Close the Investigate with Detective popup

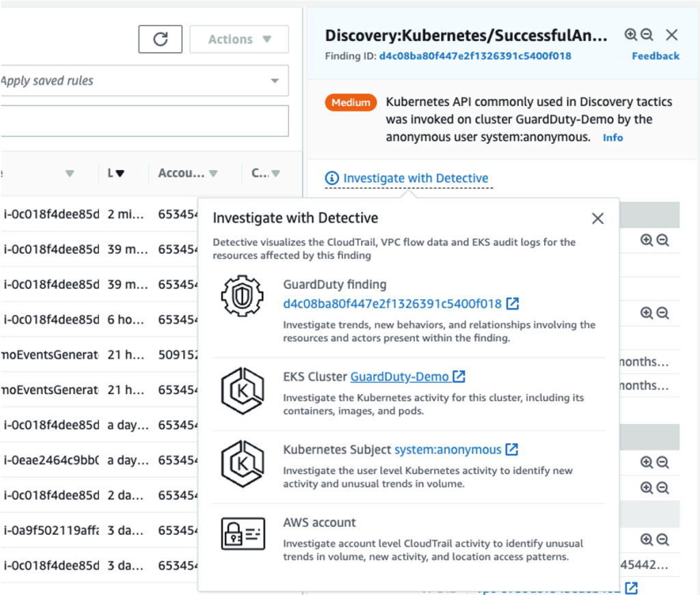click(x=597, y=218)
